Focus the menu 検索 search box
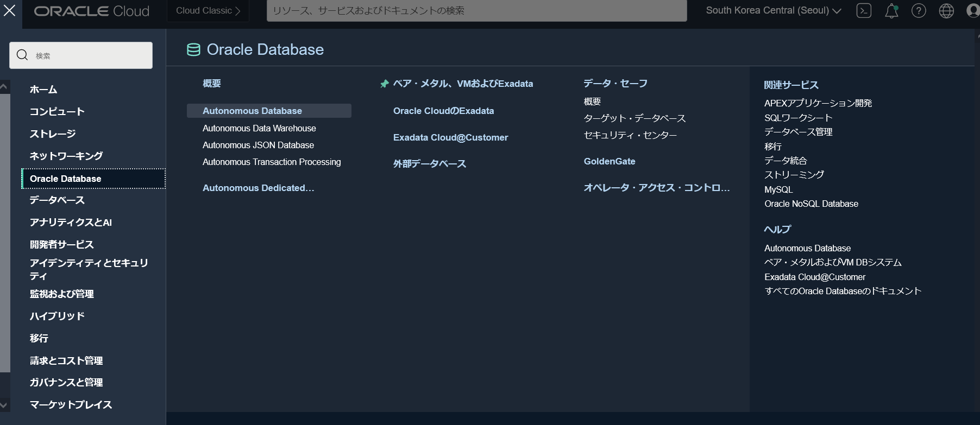Viewport: 980px width, 425px height. pos(81,55)
